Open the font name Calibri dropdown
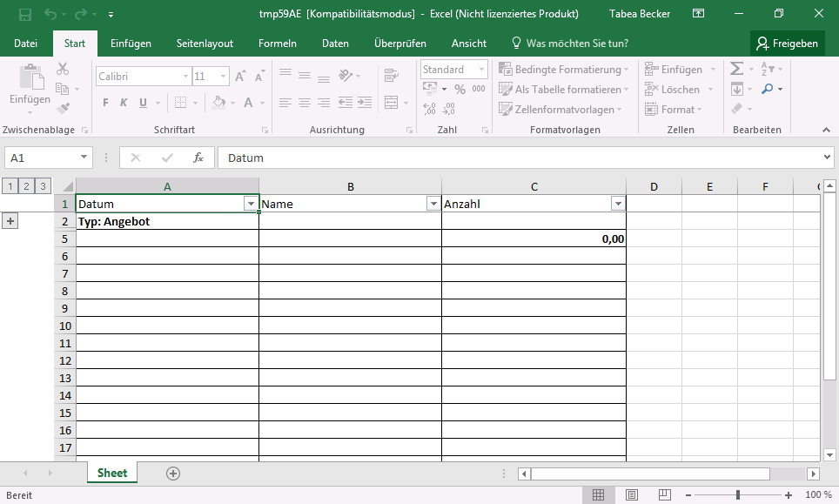 (x=185, y=77)
